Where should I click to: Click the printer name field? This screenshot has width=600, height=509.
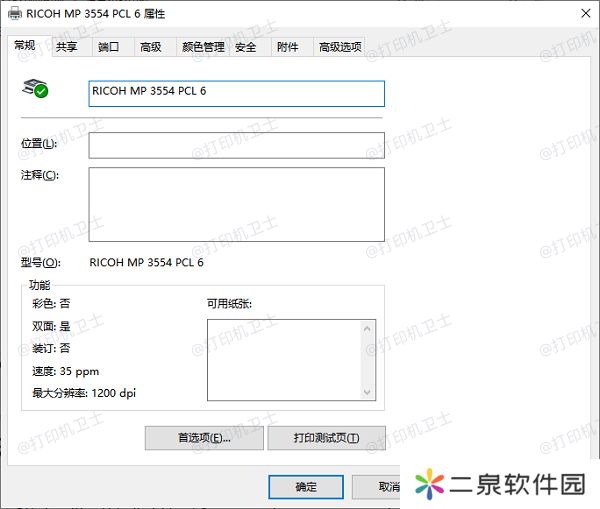pos(236,93)
